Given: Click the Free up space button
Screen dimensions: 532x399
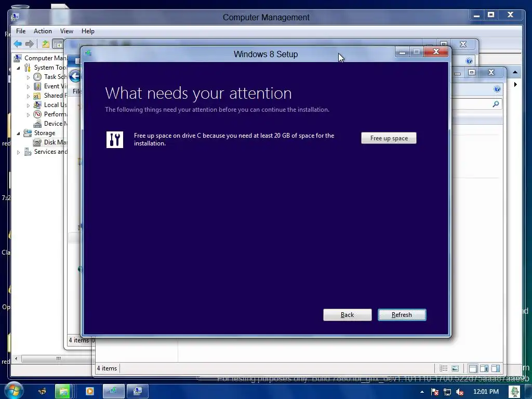Looking at the screenshot, I should point(389,138).
